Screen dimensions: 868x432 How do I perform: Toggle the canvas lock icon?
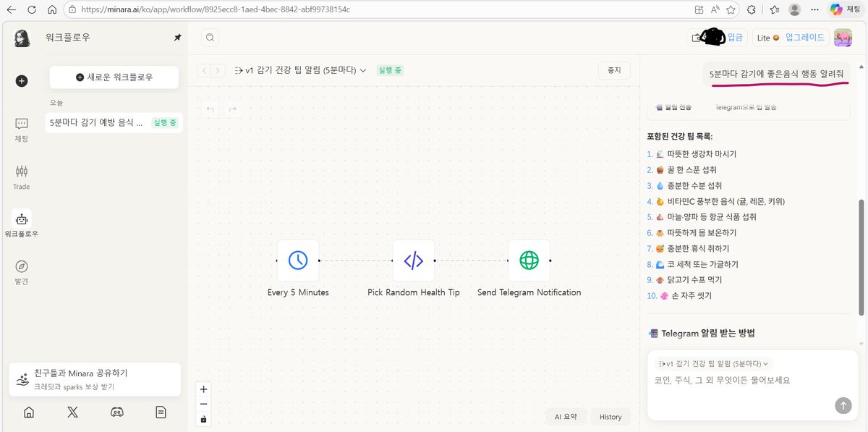tap(203, 418)
